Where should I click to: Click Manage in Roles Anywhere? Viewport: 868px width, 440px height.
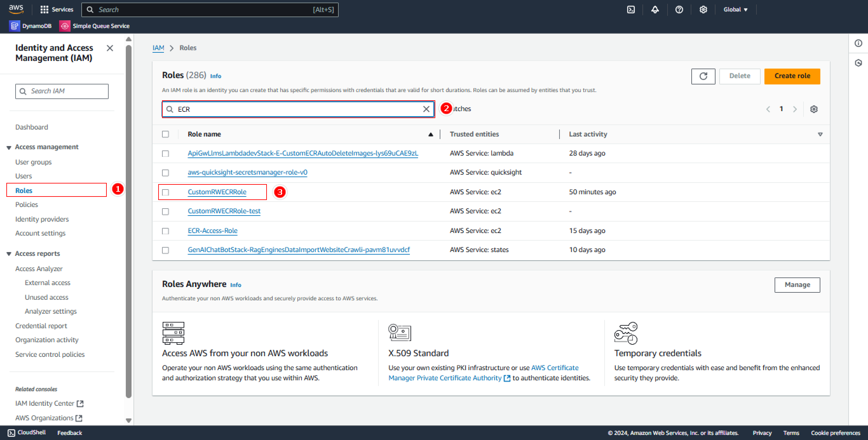pos(797,285)
